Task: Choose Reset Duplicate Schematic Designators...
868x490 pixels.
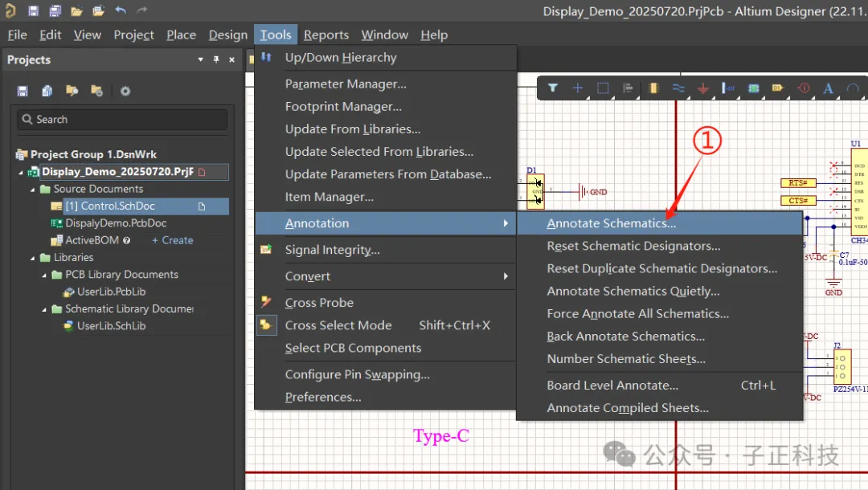Action: [659, 269]
